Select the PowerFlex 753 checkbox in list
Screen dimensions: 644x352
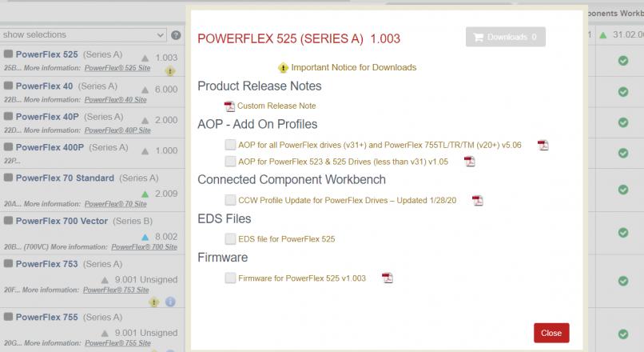pos(8,263)
